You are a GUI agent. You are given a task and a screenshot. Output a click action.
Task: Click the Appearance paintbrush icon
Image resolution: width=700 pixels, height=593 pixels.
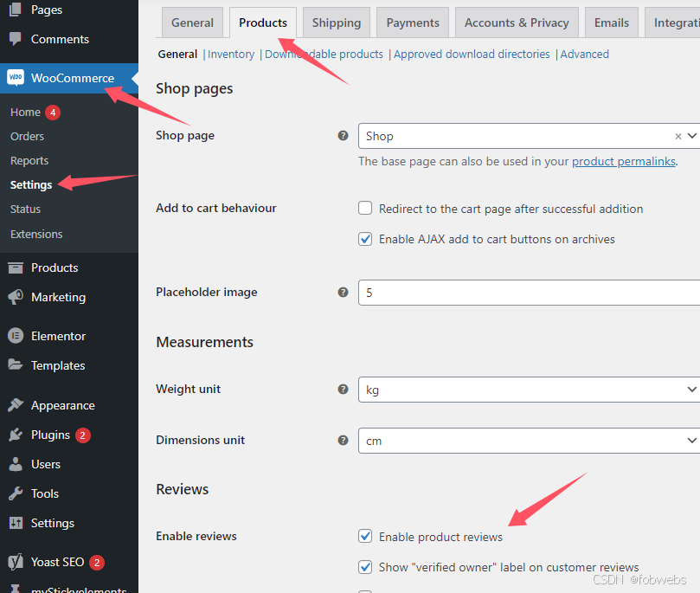click(16, 405)
